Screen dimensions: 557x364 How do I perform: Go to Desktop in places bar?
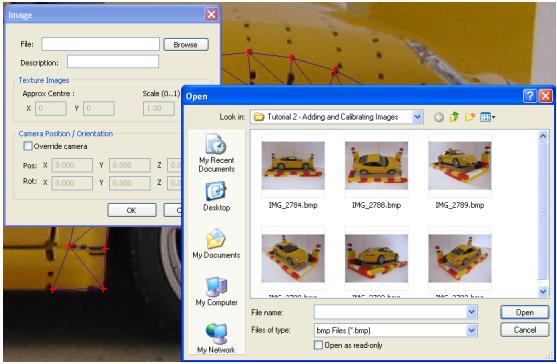[x=216, y=197]
